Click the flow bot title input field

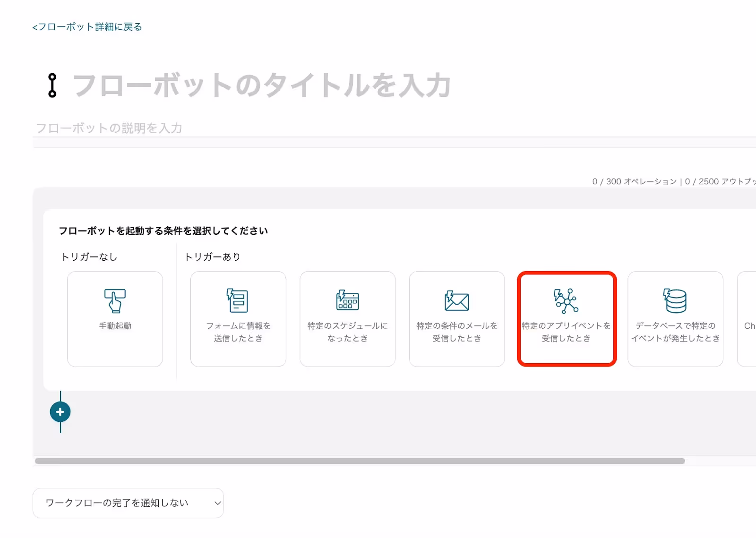[x=262, y=85]
